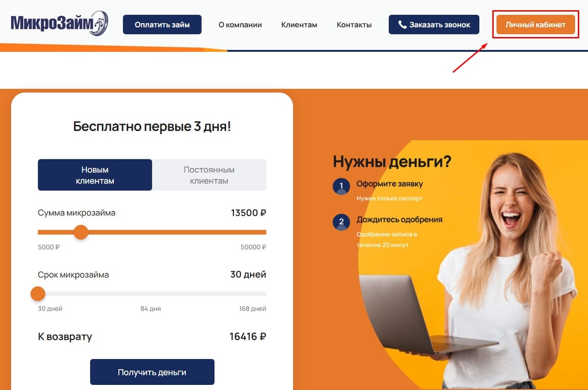Click the Получить деньги button

(152, 372)
